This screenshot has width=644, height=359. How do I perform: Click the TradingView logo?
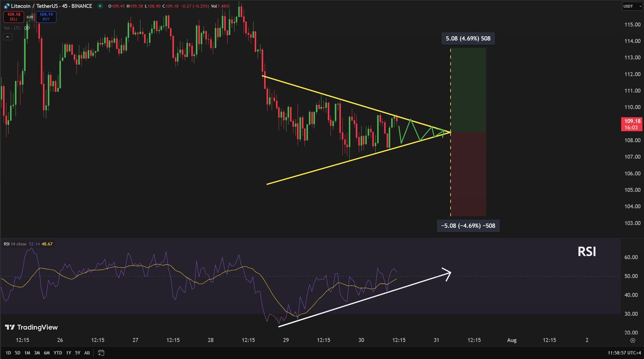31,327
